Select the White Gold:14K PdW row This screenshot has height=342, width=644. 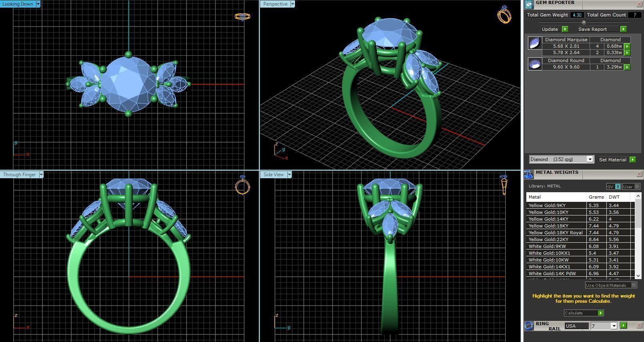580,274
